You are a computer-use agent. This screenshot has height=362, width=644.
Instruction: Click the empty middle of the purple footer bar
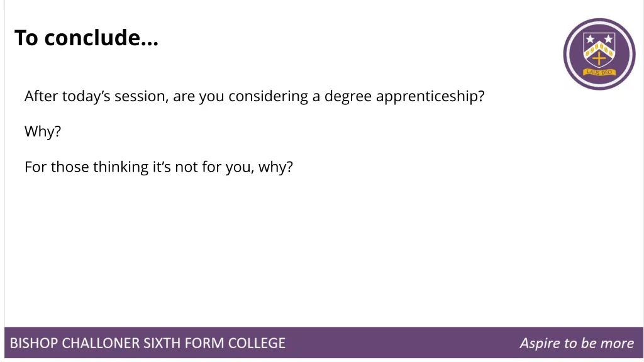click(402, 343)
